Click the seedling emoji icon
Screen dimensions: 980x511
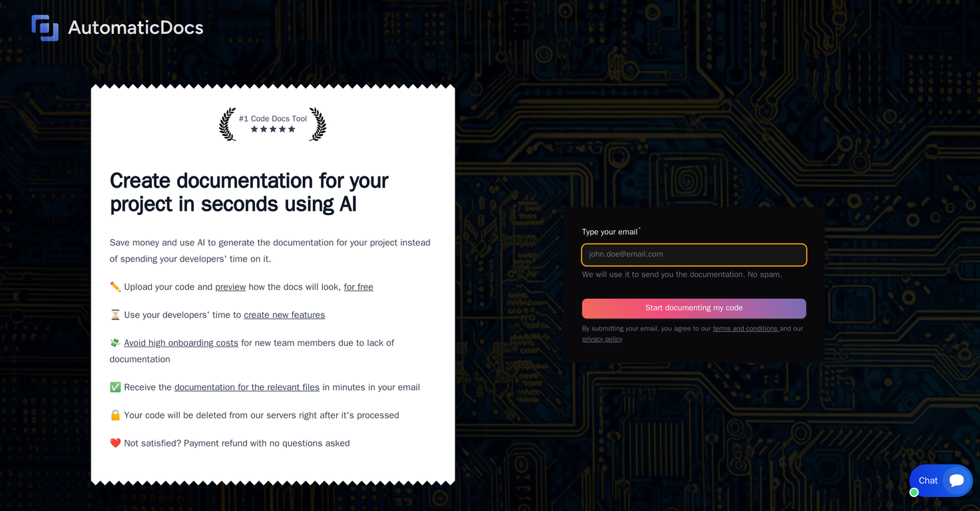click(115, 342)
